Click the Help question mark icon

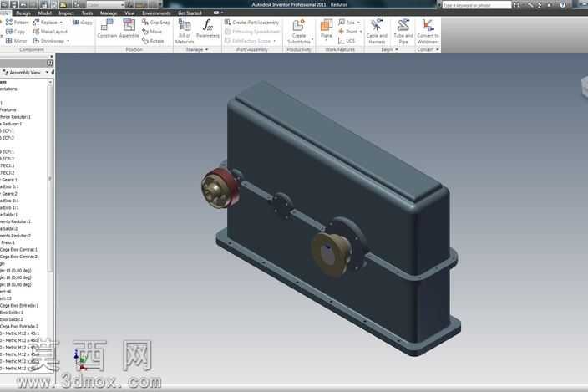click(562, 5)
